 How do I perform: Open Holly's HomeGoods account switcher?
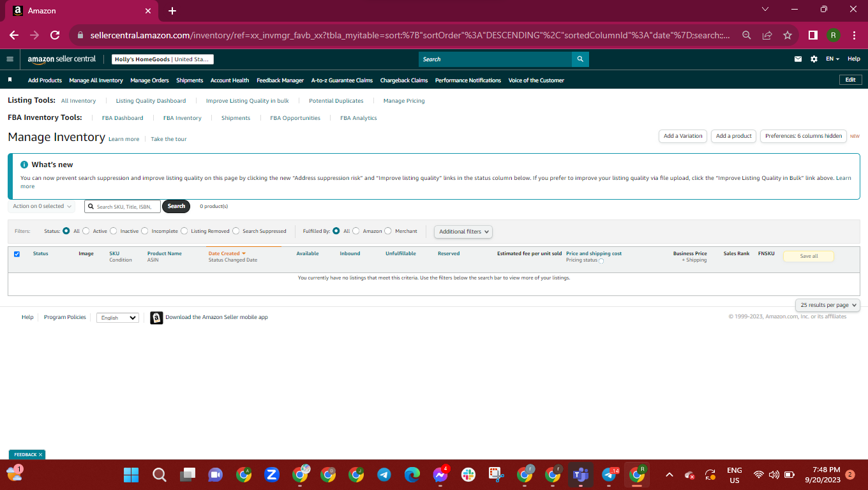coord(163,59)
